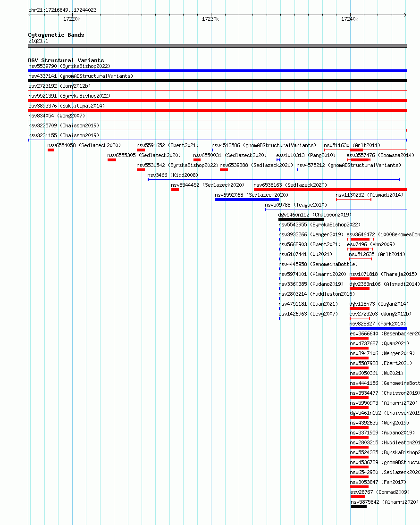Viewport: 420px width, 525px height.
Task: Open nsv5668903 (Ebert2021) variant
Action: click(310, 244)
